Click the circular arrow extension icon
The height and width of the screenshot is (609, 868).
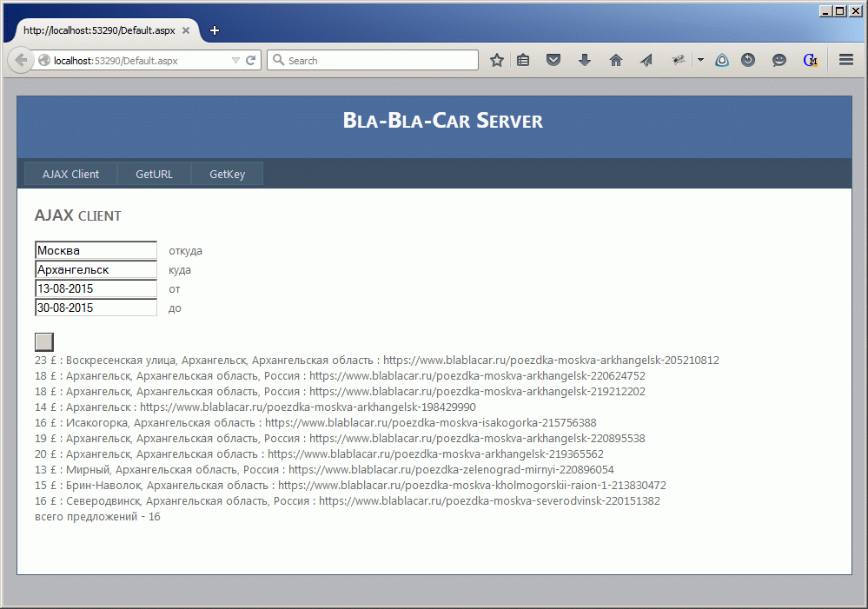click(x=748, y=60)
